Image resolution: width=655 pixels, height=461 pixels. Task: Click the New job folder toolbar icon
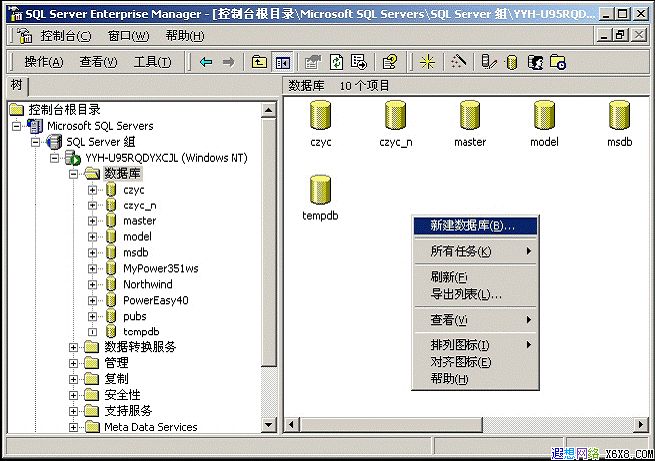(x=558, y=62)
